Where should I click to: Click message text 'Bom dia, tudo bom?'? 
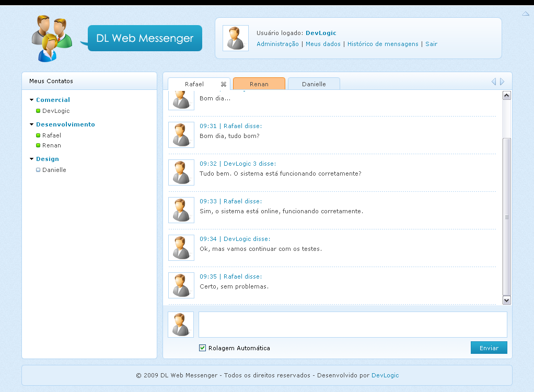pos(229,136)
